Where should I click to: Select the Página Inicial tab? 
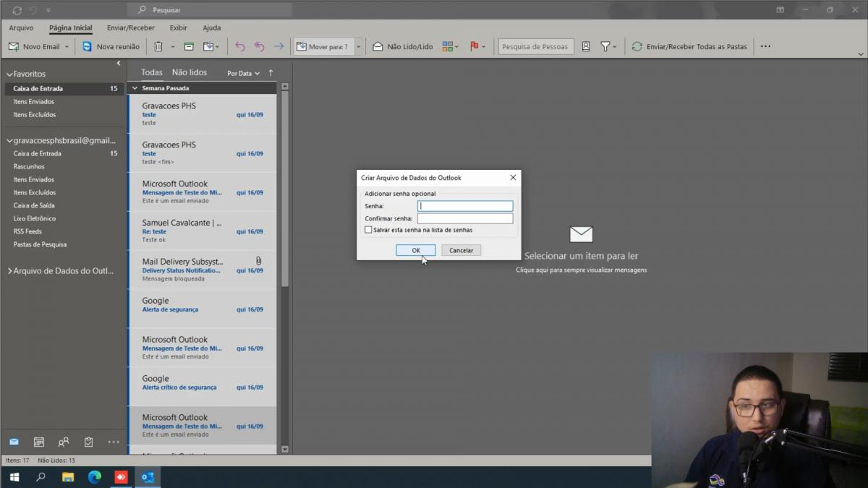click(x=71, y=27)
